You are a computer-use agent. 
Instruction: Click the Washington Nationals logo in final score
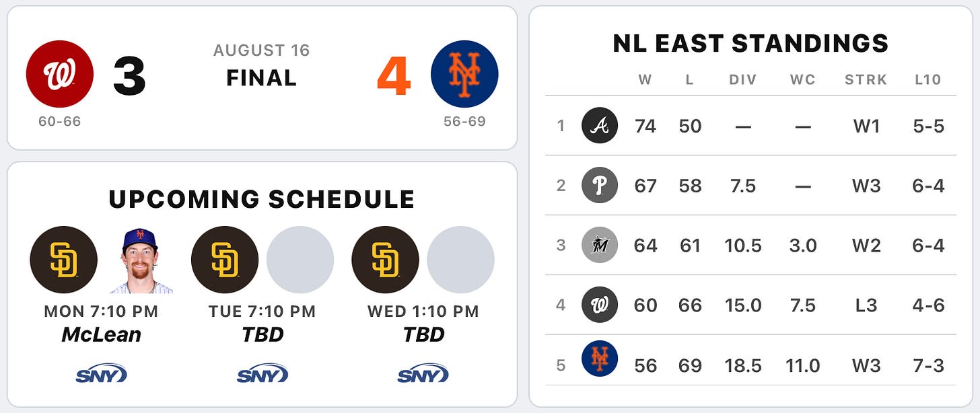point(60,74)
